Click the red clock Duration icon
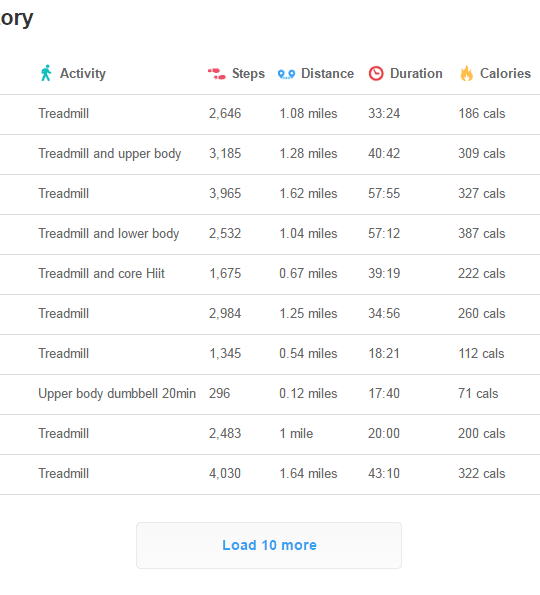Image resolution: width=540 pixels, height=595 pixels. [x=376, y=73]
